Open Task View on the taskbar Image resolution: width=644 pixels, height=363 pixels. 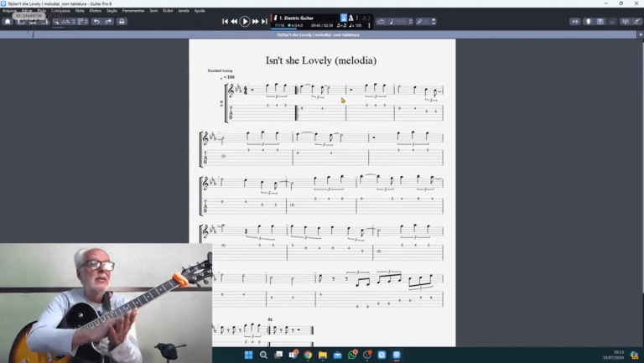(278, 355)
